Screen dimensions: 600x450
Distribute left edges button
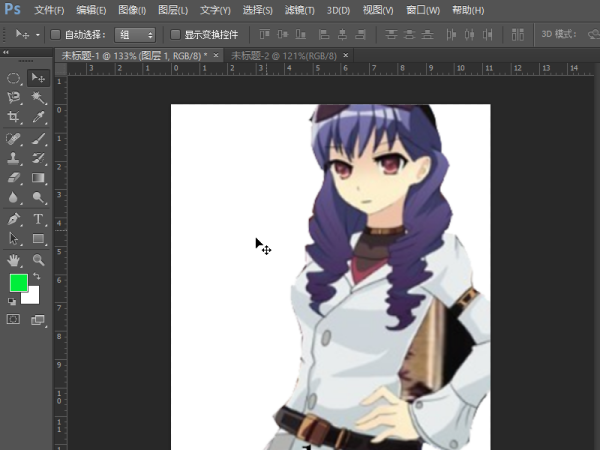451,34
